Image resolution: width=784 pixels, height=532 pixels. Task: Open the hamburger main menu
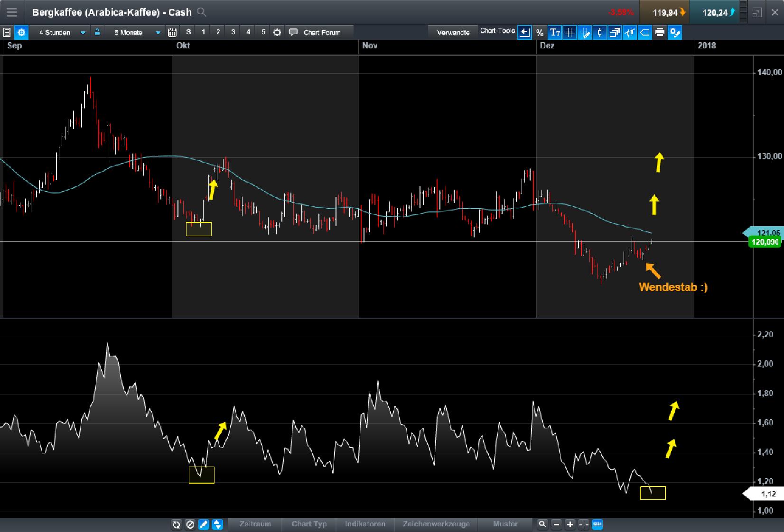[x=11, y=12]
